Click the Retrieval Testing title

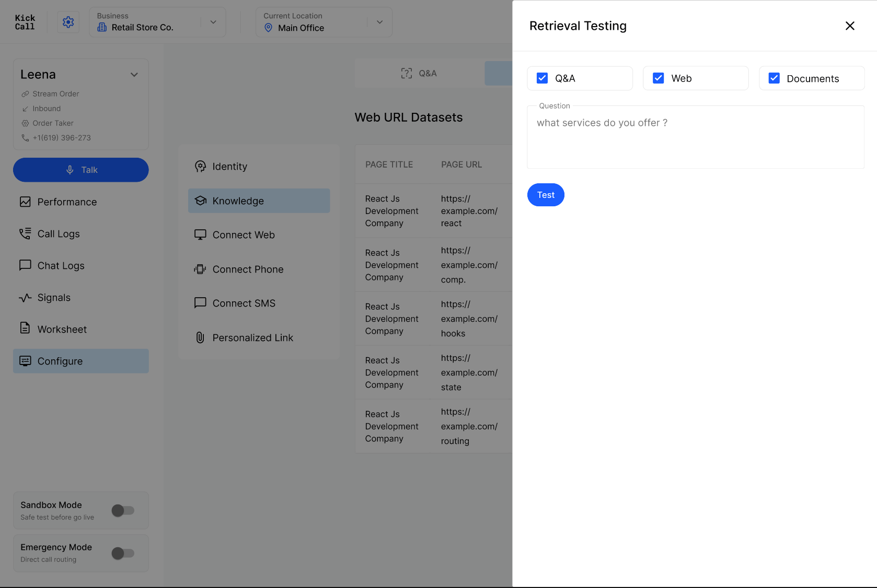coord(578,26)
